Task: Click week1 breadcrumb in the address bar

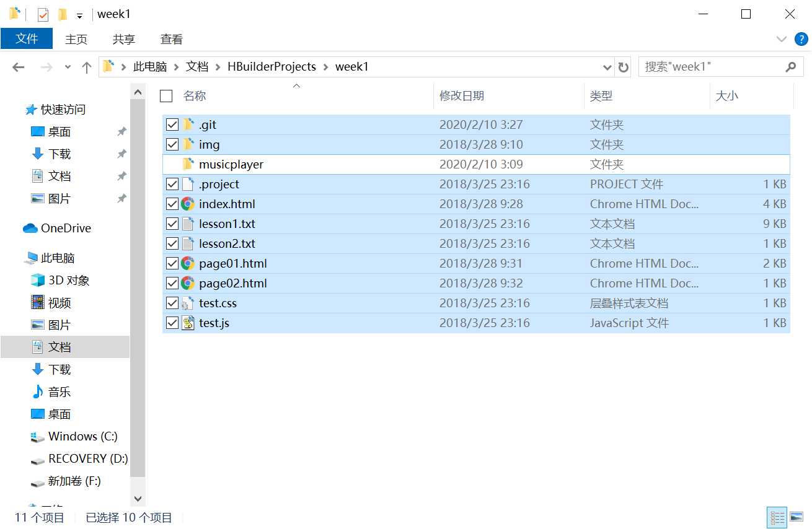Action: tap(352, 67)
